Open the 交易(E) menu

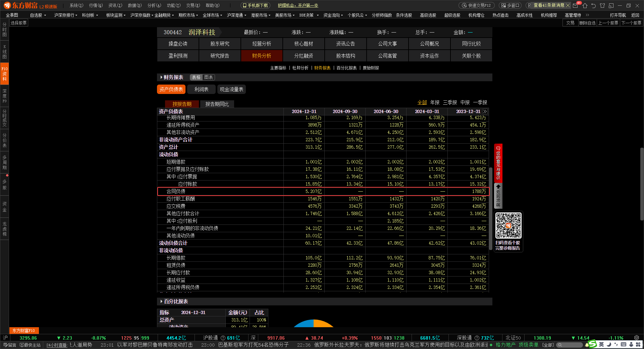tap(193, 5)
